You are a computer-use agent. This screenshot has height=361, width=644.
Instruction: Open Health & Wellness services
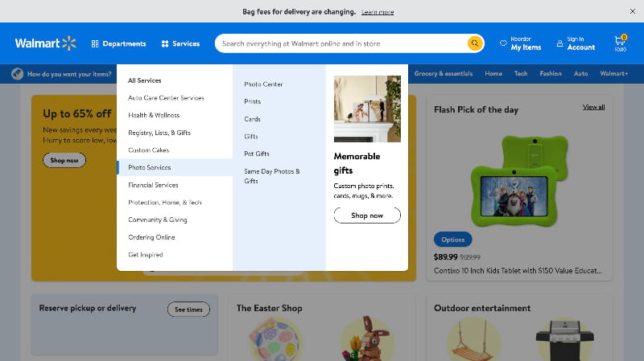[154, 115]
